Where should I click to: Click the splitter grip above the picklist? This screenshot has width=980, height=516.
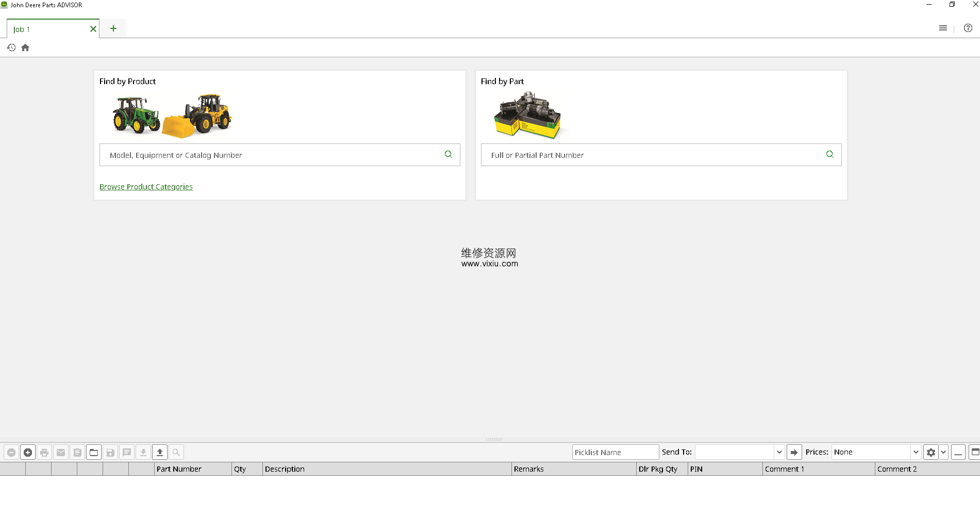coord(494,440)
